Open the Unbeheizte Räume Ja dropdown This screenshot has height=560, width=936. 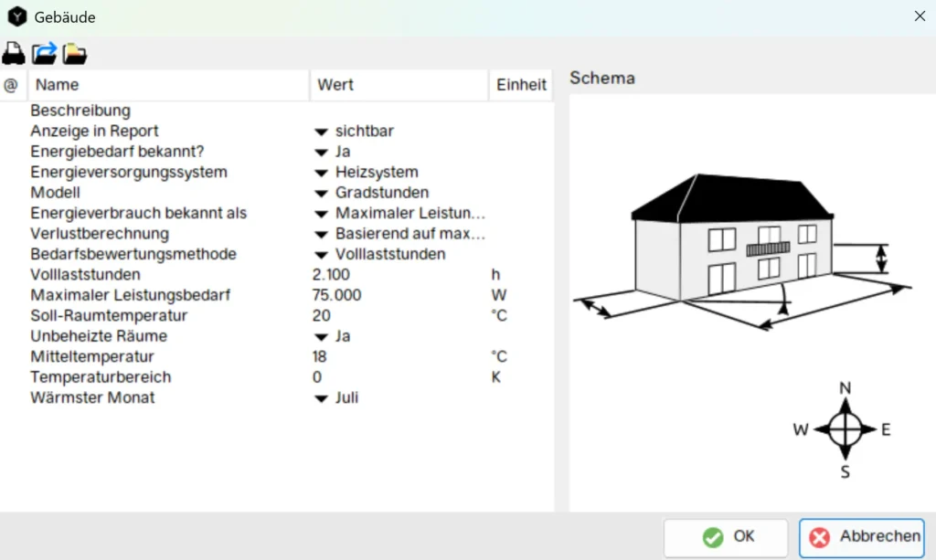(321, 336)
